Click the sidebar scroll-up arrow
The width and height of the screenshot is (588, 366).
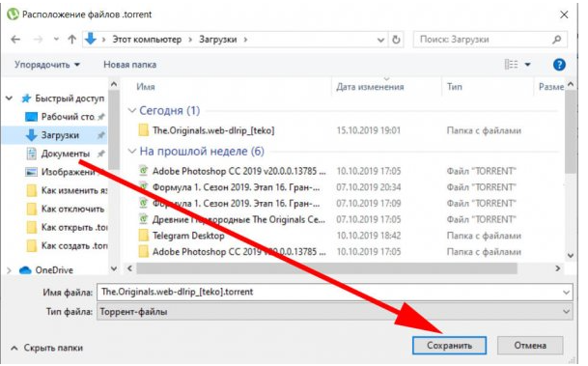[114, 84]
